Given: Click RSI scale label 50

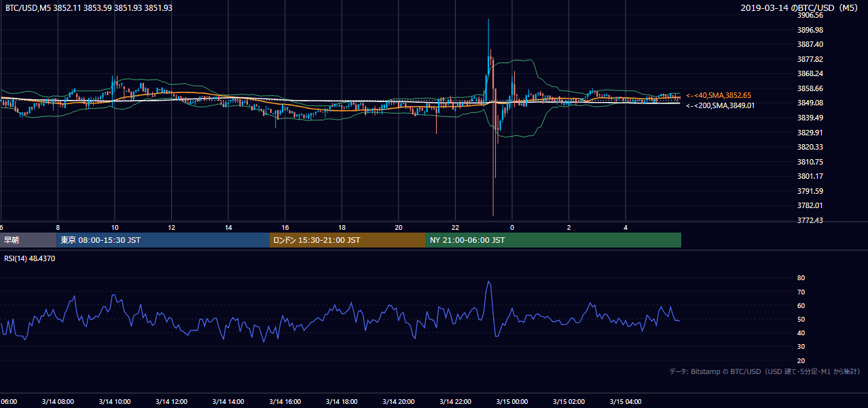Looking at the screenshot, I should (x=801, y=319).
